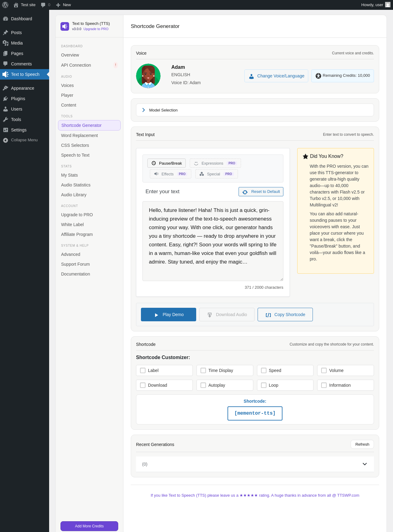Check the Volume option
The height and width of the screenshot is (532, 393).
coord(324,370)
